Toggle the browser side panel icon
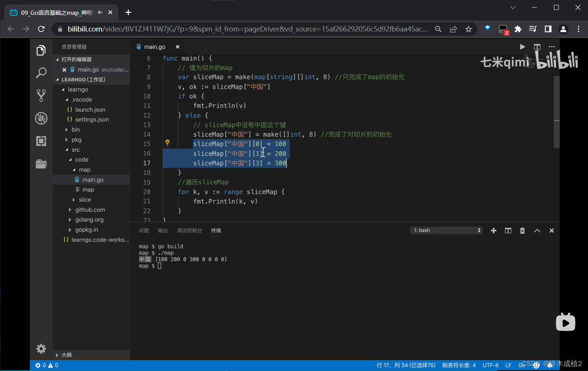Screen dimensions: 588x371 pos(548,29)
